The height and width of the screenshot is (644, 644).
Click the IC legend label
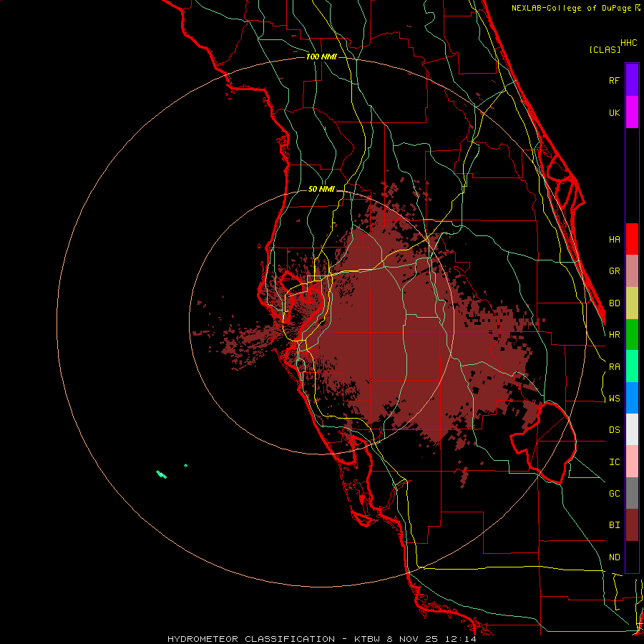tap(615, 462)
